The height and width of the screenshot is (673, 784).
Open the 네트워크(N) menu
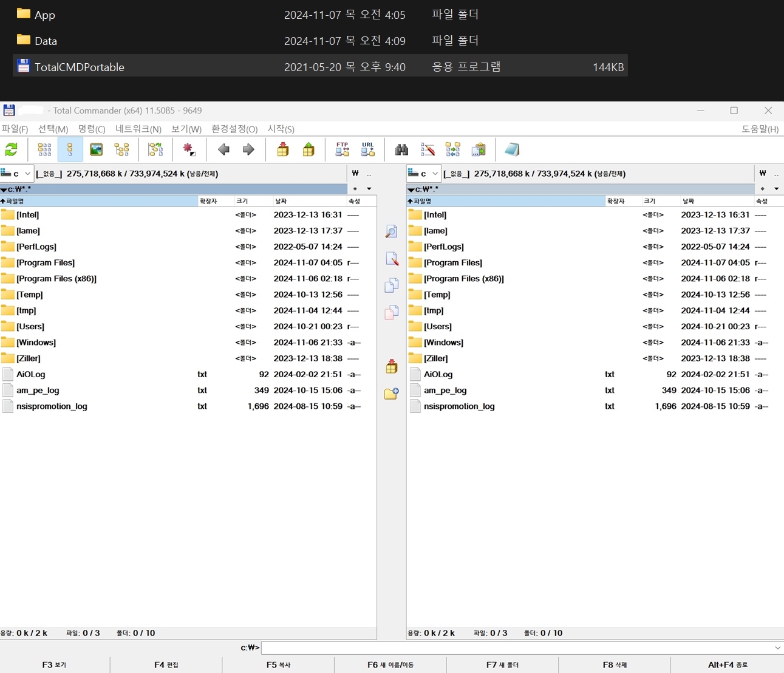pos(138,129)
